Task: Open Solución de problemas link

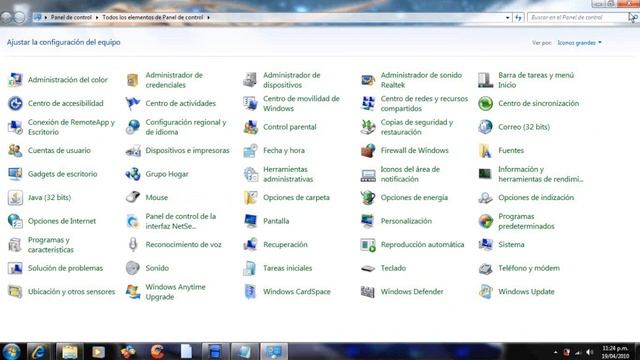Action: (x=65, y=268)
